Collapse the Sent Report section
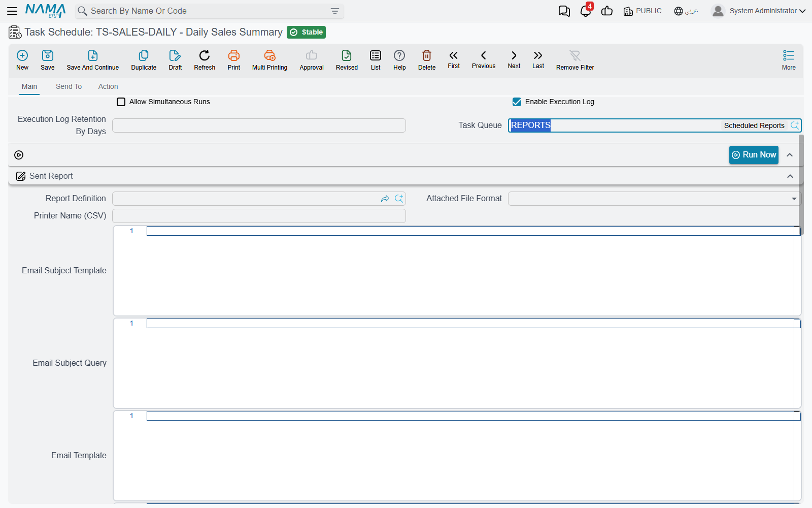 [790, 176]
